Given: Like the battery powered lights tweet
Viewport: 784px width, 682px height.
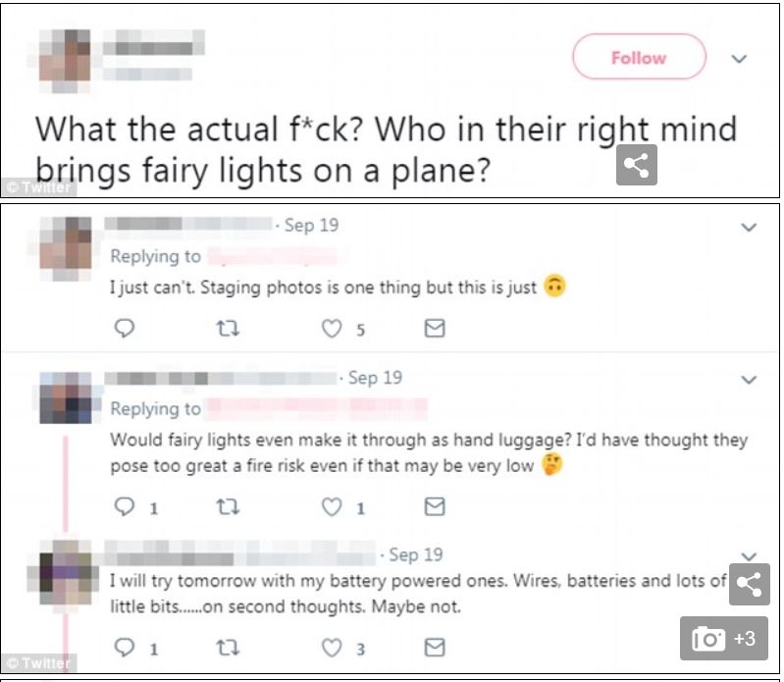Looking at the screenshot, I should click(x=333, y=648).
